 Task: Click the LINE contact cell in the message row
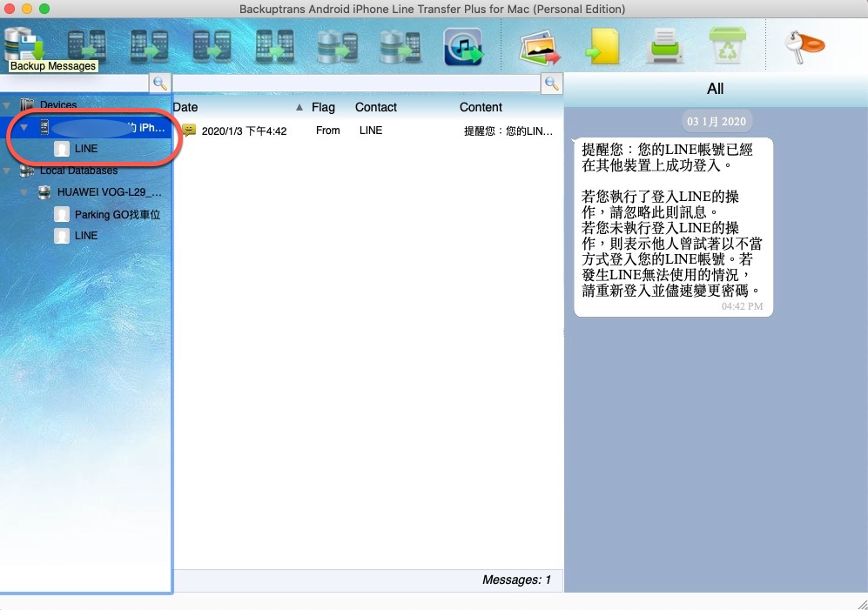point(370,130)
